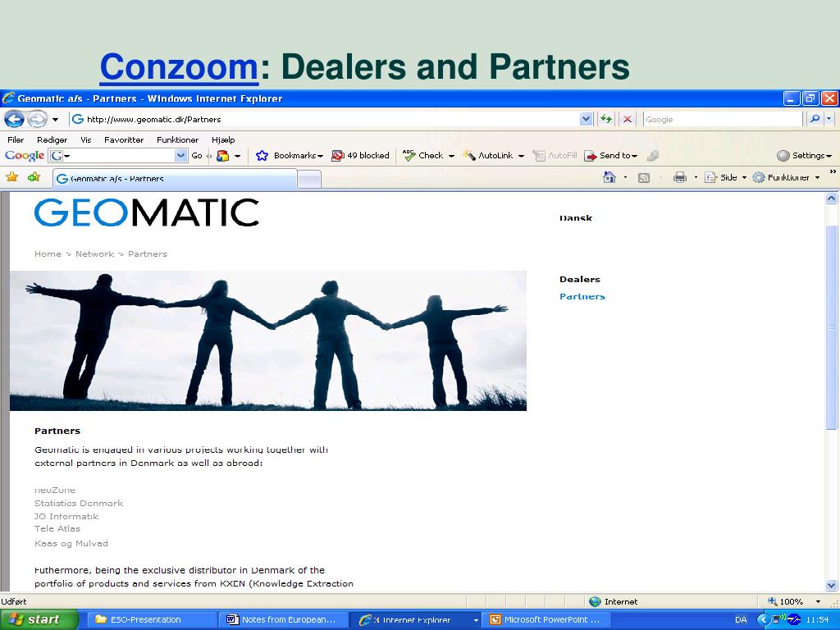Click the people holding hands banner image
Image resolution: width=840 pixels, height=630 pixels.
point(268,340)
